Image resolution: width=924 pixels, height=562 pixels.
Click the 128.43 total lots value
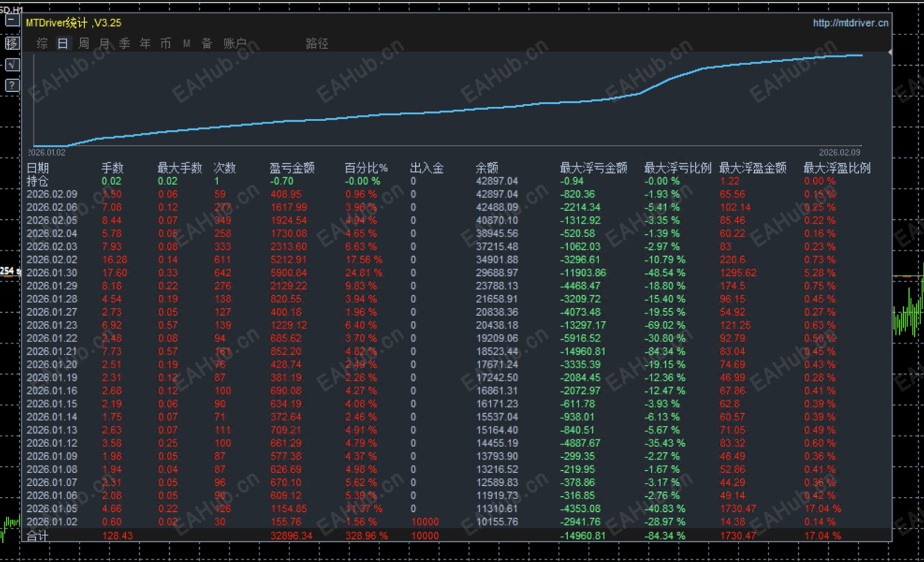(117, 535)
